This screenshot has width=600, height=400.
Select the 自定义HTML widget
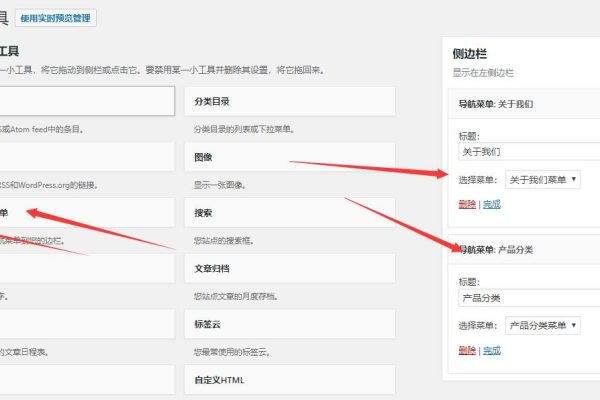289,380
